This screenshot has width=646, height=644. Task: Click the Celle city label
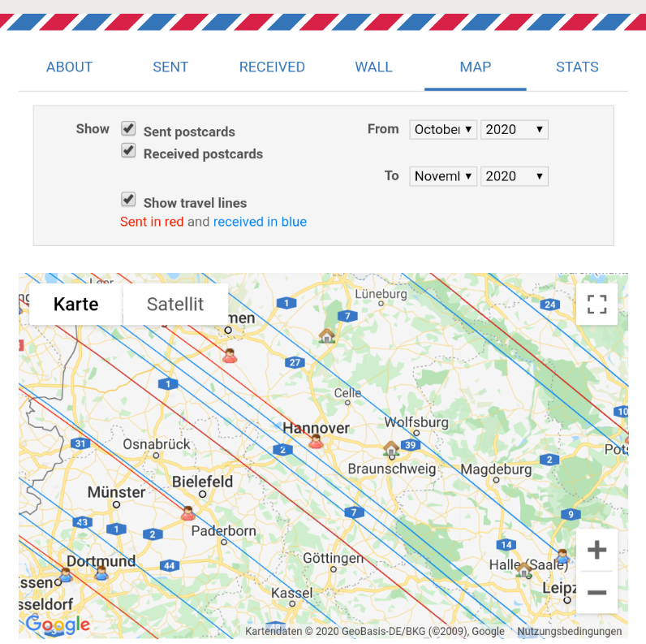point(347,393)
